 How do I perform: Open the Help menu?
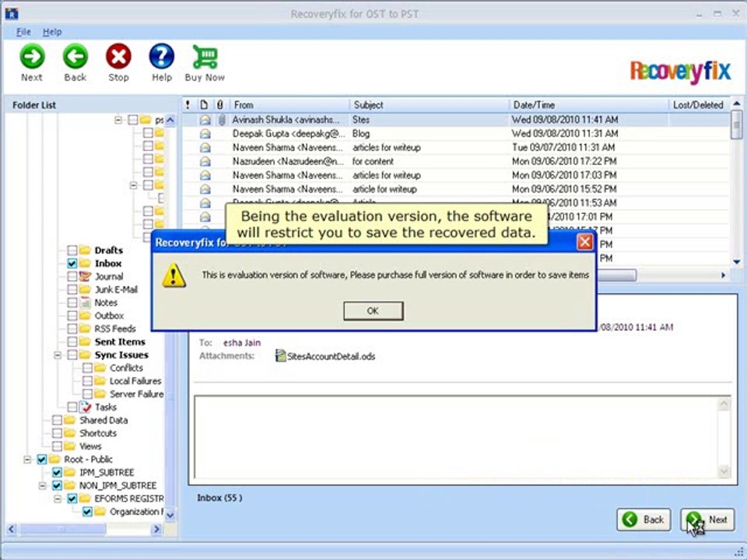click(x=52, y=32)
